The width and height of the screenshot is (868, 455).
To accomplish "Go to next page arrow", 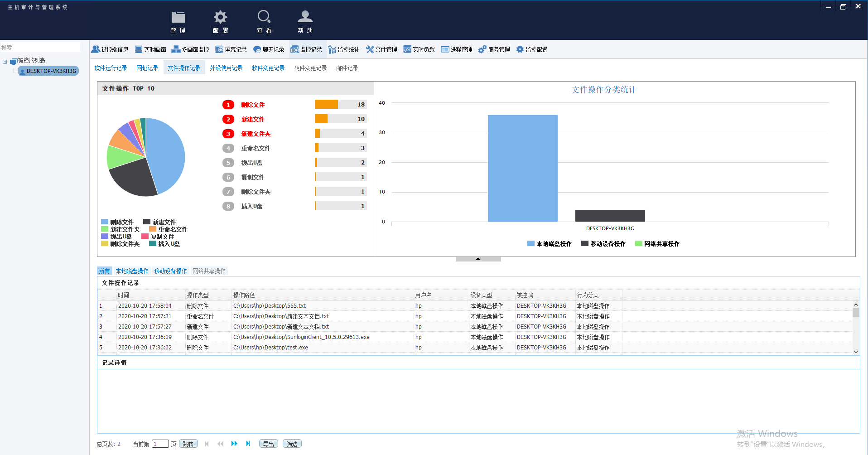I will click(x=234, y=444).
